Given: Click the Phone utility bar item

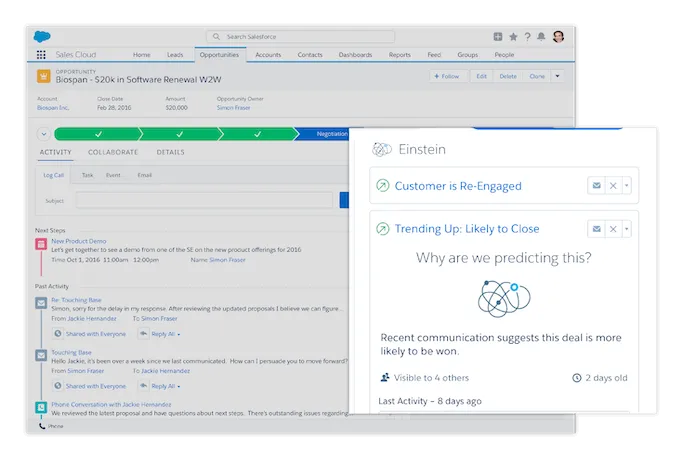Looking at the screenshot, I should click(51, 426).
